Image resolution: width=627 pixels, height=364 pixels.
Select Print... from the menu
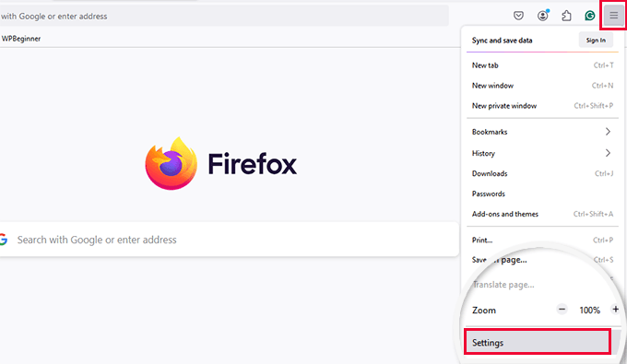tap(542, 241)
